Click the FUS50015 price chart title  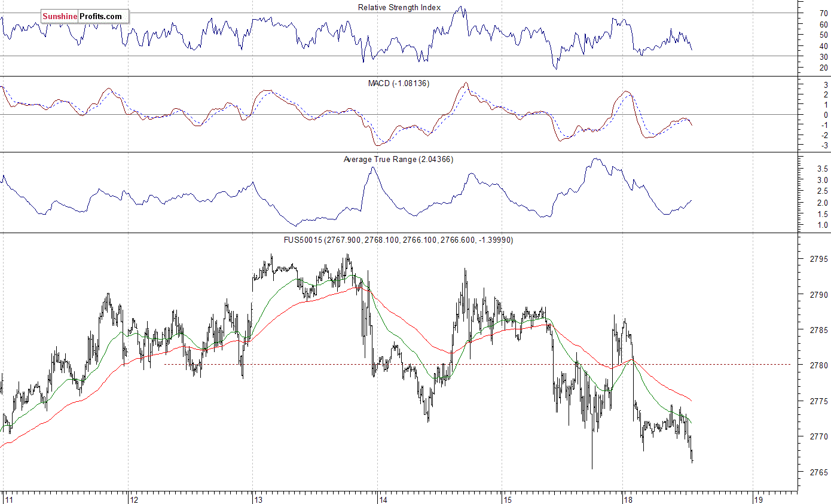(x=398, y=240)
